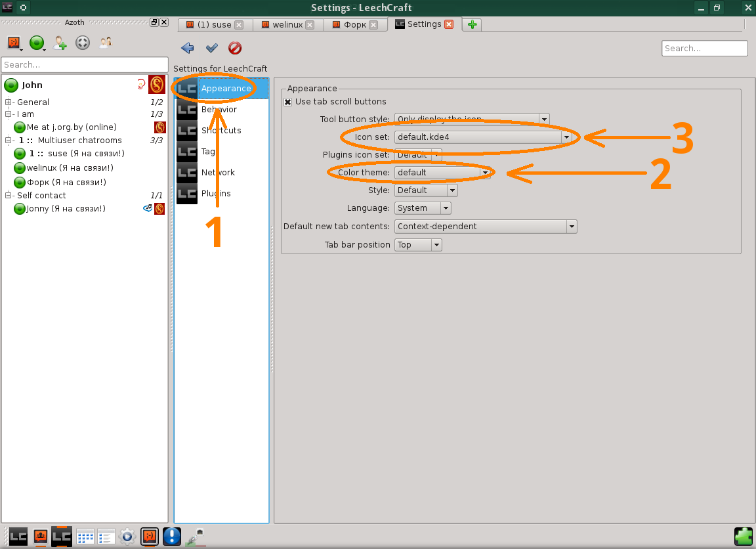Open the orange smiley chat icon in bottom bar

pyautogui.click(x=150, y=537)
